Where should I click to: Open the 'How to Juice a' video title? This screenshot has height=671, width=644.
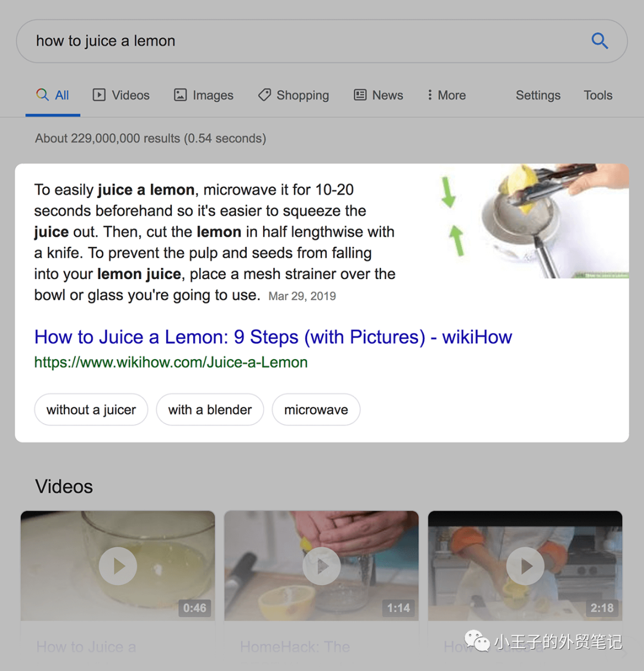click(x=86, y=647)
